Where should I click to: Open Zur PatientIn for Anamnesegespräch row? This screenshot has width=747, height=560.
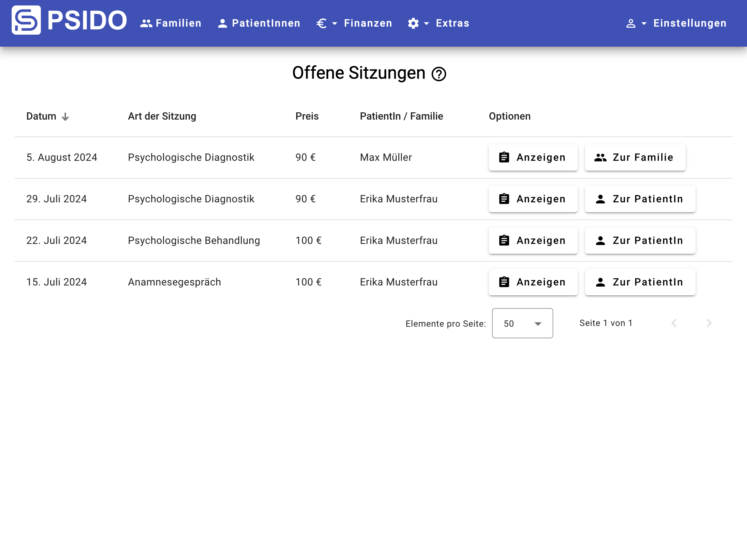(640, 282)
